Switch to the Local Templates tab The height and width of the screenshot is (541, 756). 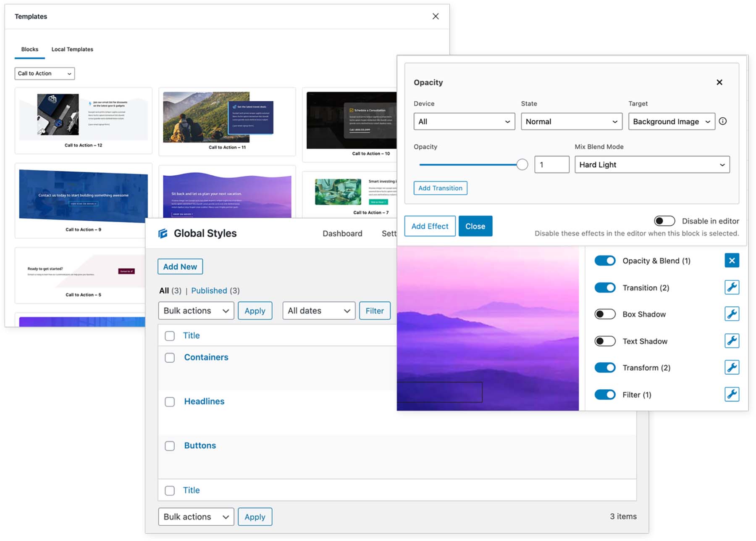point(72,49)
